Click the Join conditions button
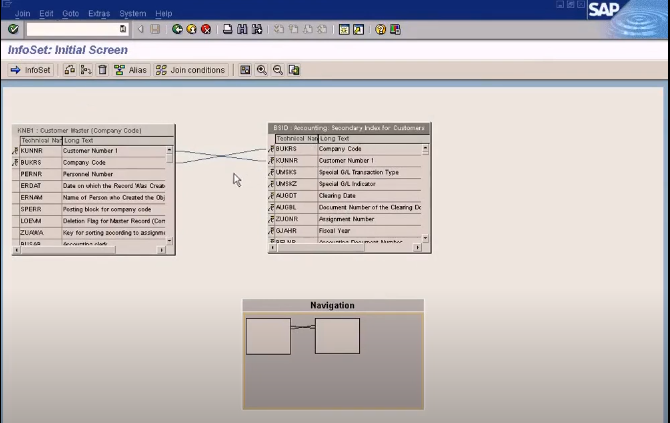This screenshot has width=670, height=423. 191,70
